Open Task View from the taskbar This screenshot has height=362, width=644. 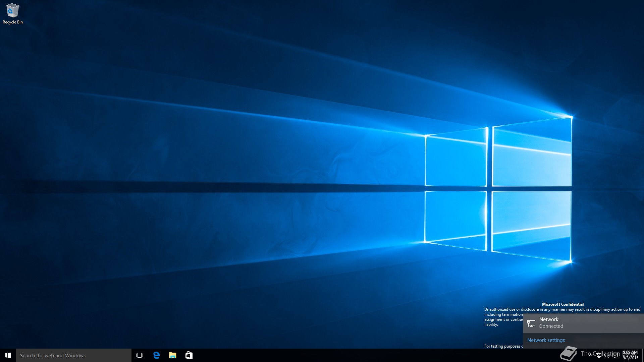pyautogui.click(x=140, y=355)
